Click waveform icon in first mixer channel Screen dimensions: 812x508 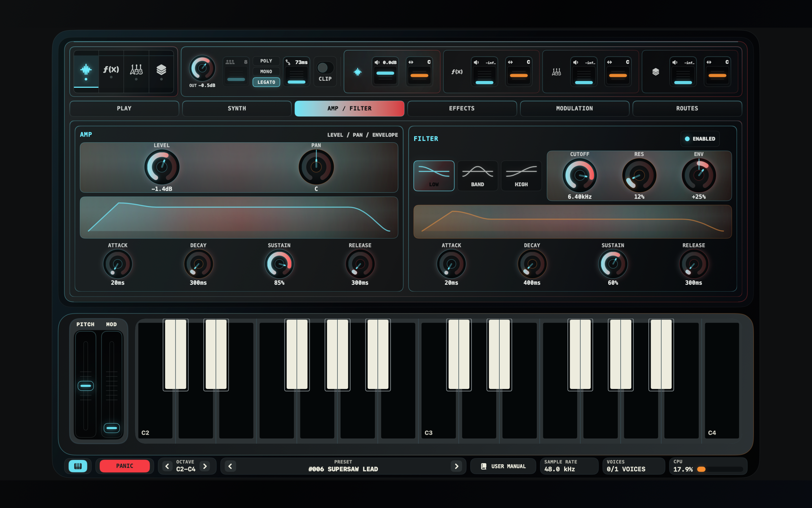click(358, 72)
